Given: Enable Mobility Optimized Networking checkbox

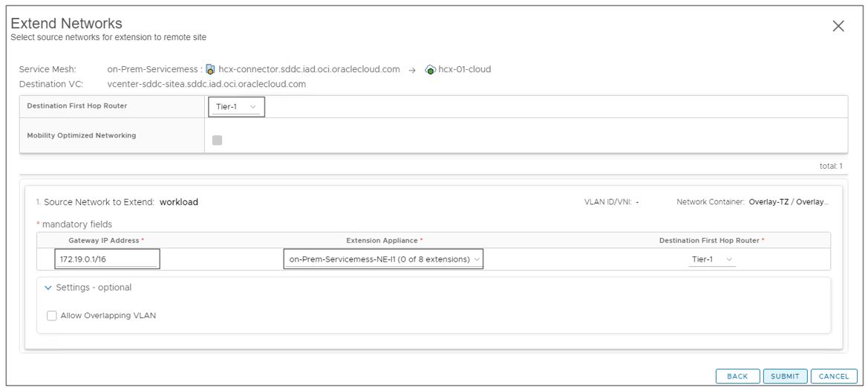Looking at the screenshot, I should pos(217,140).
